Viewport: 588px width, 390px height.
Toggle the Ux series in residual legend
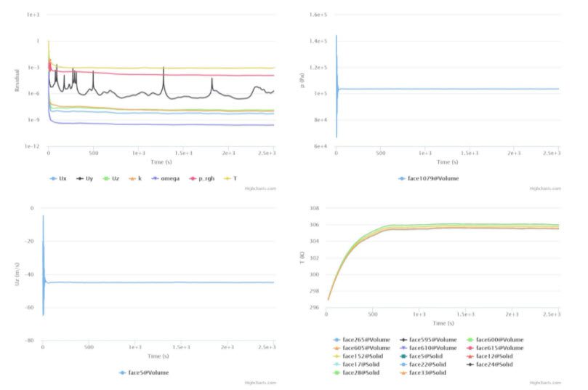pyautogui.click(x=60, y=178)
